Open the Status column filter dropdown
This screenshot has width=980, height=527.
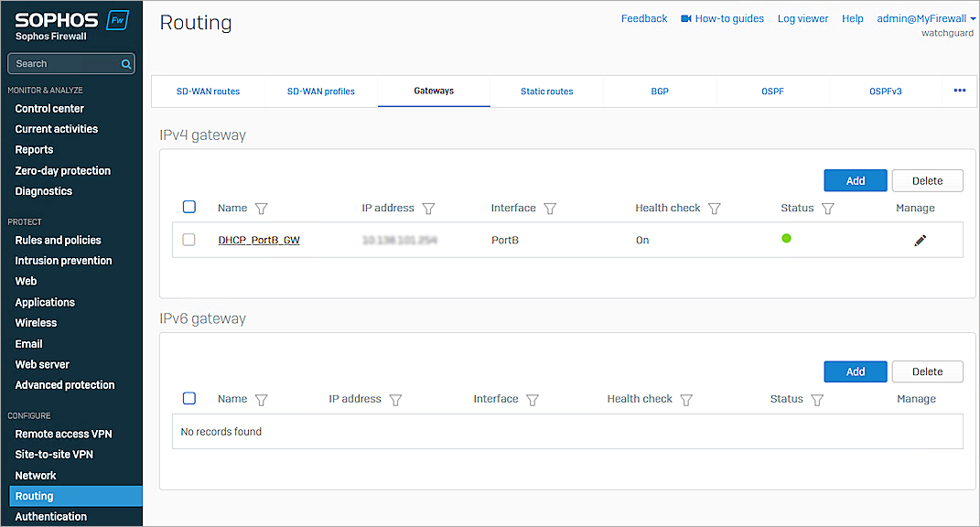coord(827,208)
